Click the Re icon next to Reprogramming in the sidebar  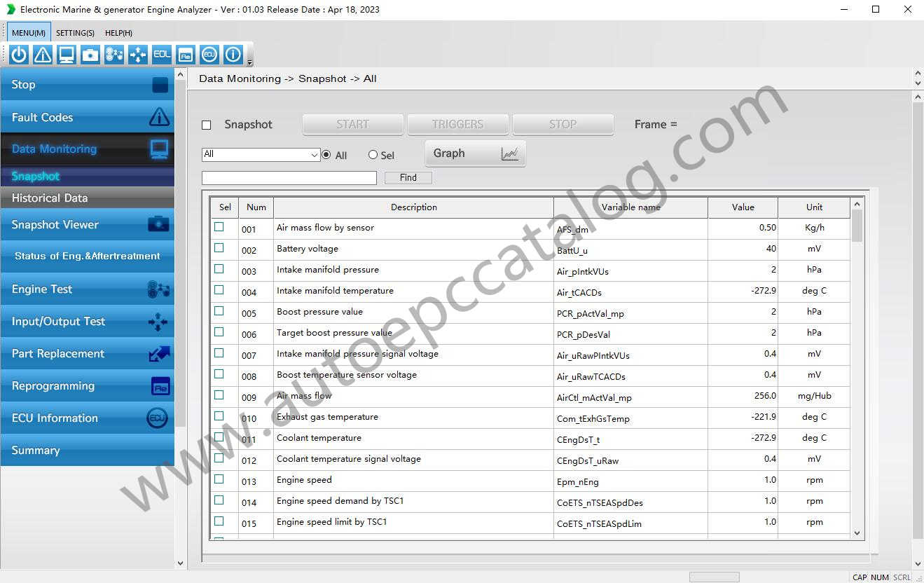[x=160, y=386]
